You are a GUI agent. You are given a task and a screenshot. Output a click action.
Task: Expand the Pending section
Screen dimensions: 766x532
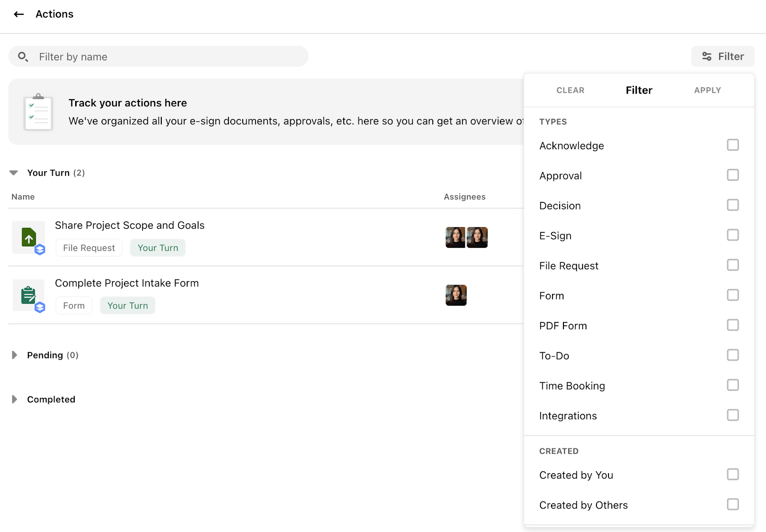[14, 355]
